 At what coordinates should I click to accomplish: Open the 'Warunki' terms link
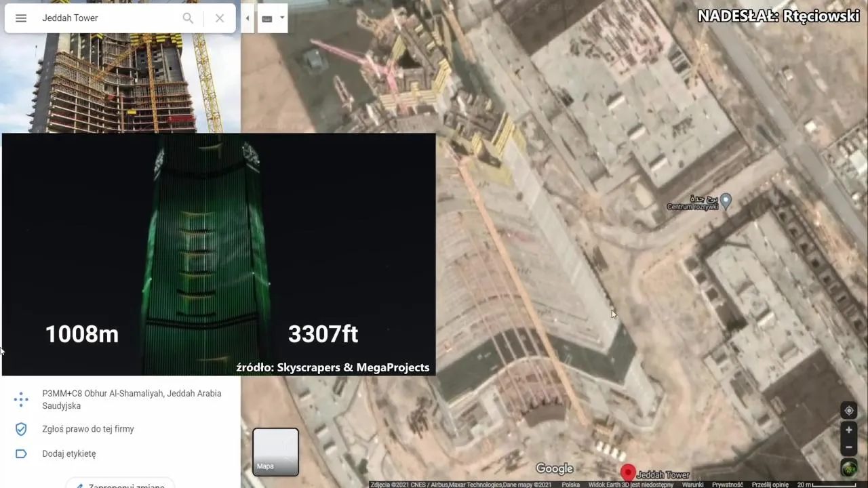click(692, 485)
